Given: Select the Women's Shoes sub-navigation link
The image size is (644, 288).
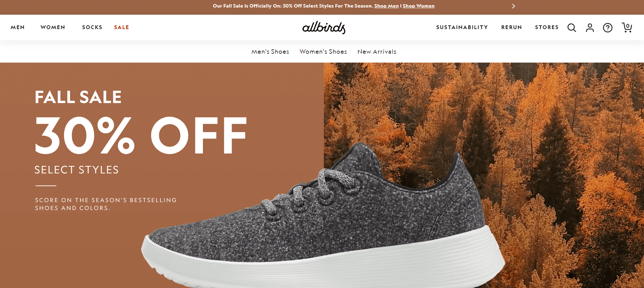Looking at the screenshot, I should 323,52.
